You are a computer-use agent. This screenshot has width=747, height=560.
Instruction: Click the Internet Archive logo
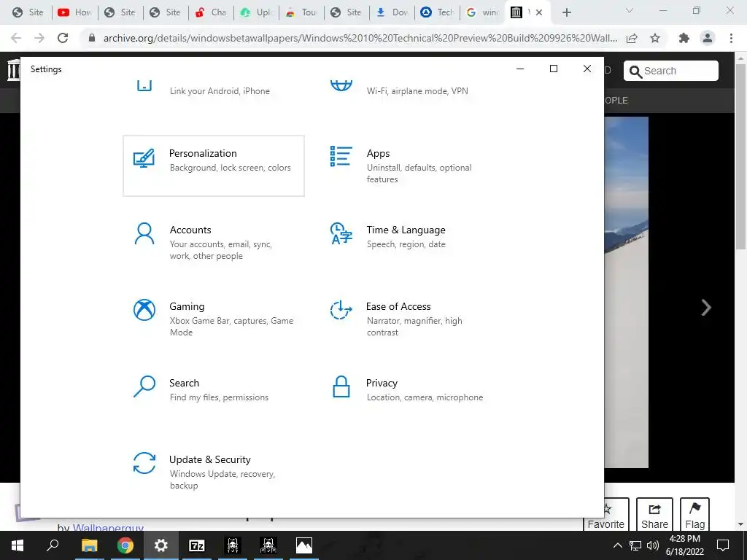click(13, 69)
